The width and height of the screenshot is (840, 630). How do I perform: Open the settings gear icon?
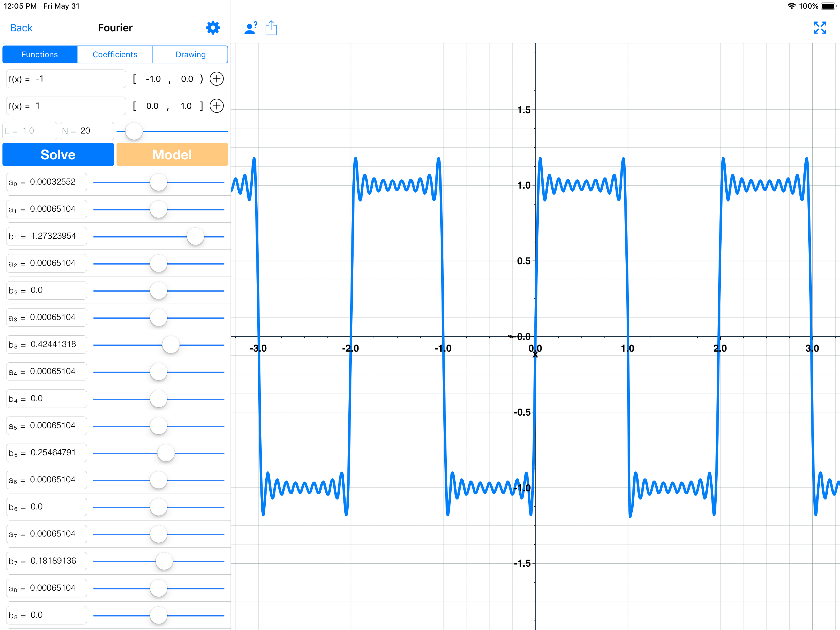(x=213, y=28)
